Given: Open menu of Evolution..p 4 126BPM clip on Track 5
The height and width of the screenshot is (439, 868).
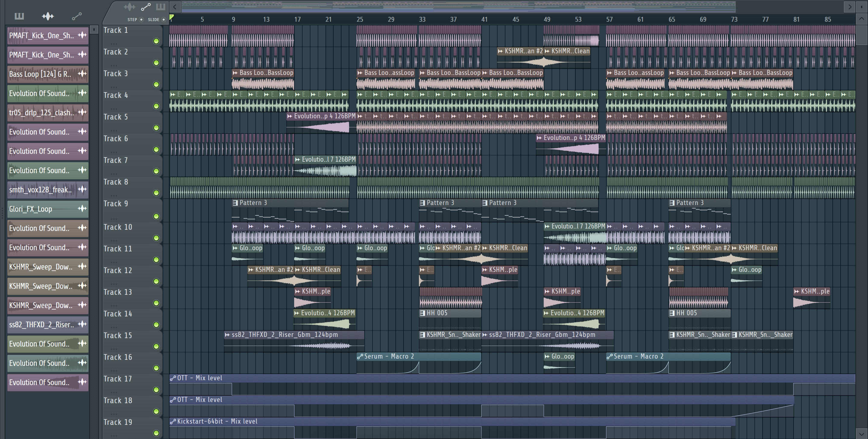Looking at the screenshot, I should (x=290, y=116).
